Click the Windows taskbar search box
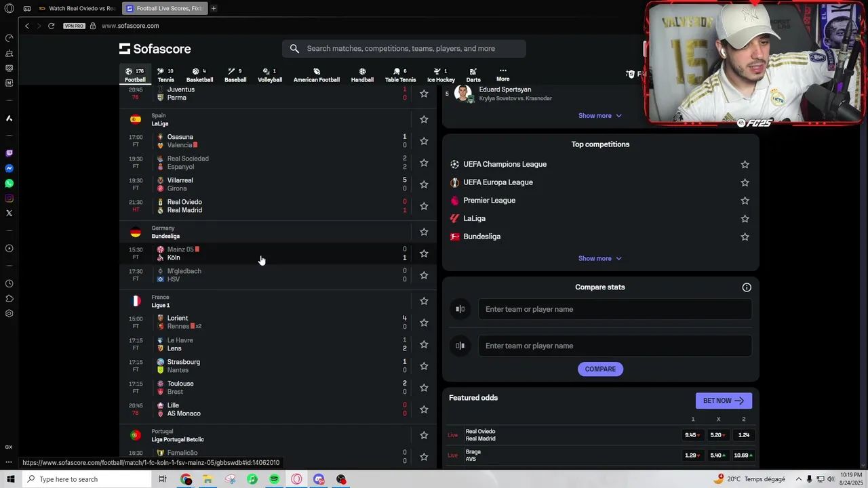Image resolution: width=868 pixels, height=488 pixels. (x=85, y=479)
